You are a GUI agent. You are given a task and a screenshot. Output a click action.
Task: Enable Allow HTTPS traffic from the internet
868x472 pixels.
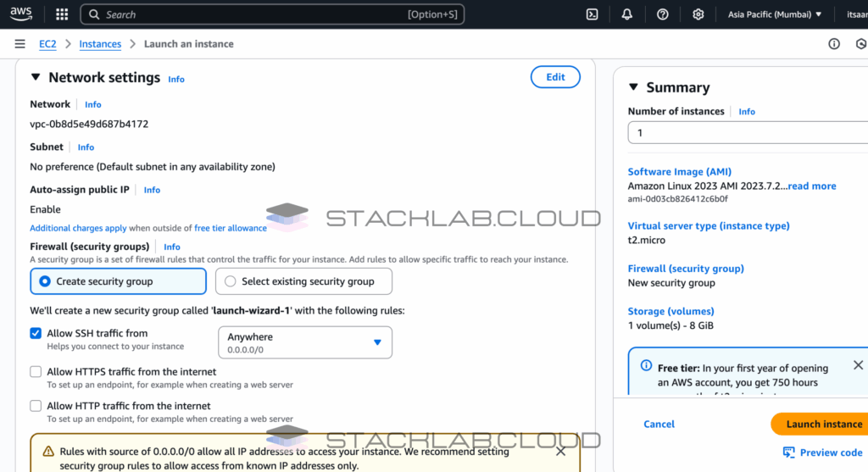(x=36, y=372)
